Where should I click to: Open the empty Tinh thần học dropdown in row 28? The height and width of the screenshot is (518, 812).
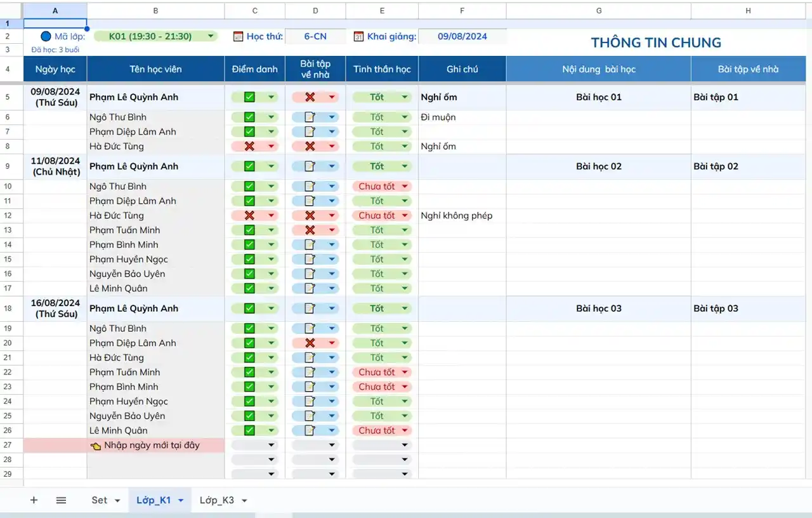point(405,460)
